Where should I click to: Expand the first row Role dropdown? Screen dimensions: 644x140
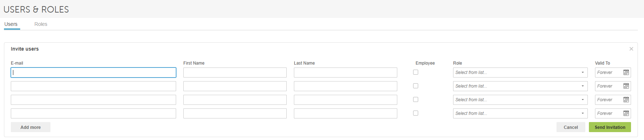pos(520,73)
